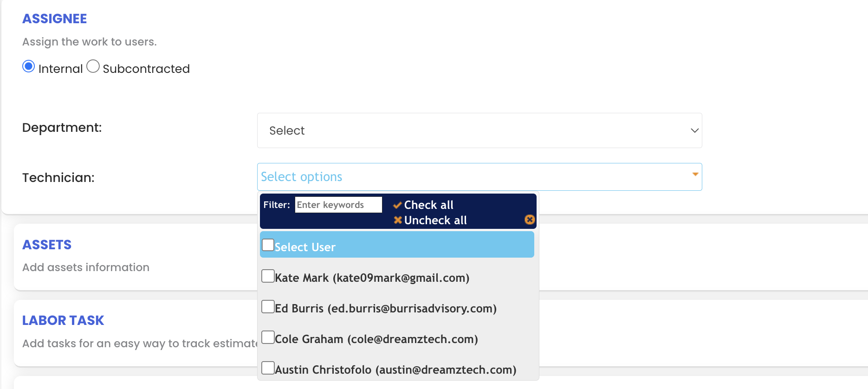Click the 'Add assets information' text
The image size is (868, 389).
[86, 267]
